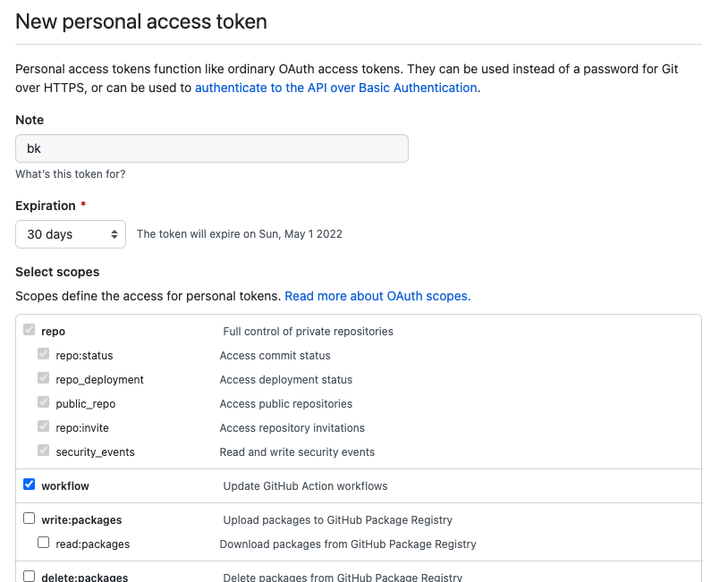
Task: Open the 30 days expiration dropdown
Action: point(71,234)
